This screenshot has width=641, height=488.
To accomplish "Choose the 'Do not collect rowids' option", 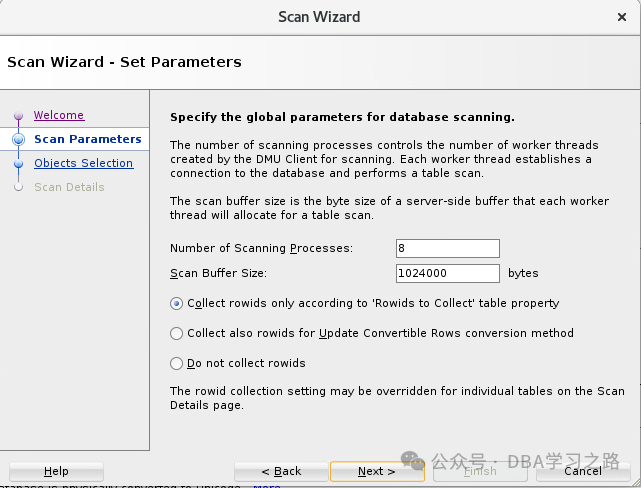I will tap(177, 363).
